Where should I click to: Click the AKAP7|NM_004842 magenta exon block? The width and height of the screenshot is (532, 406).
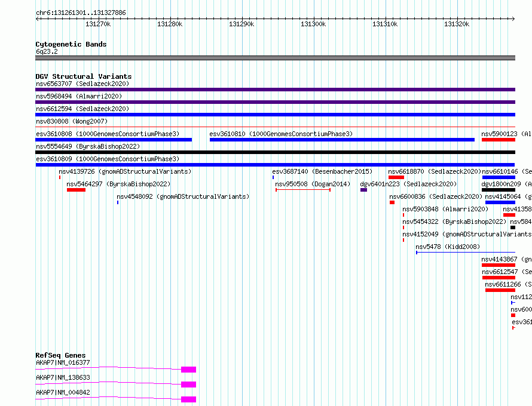click(x=189, y=399)
